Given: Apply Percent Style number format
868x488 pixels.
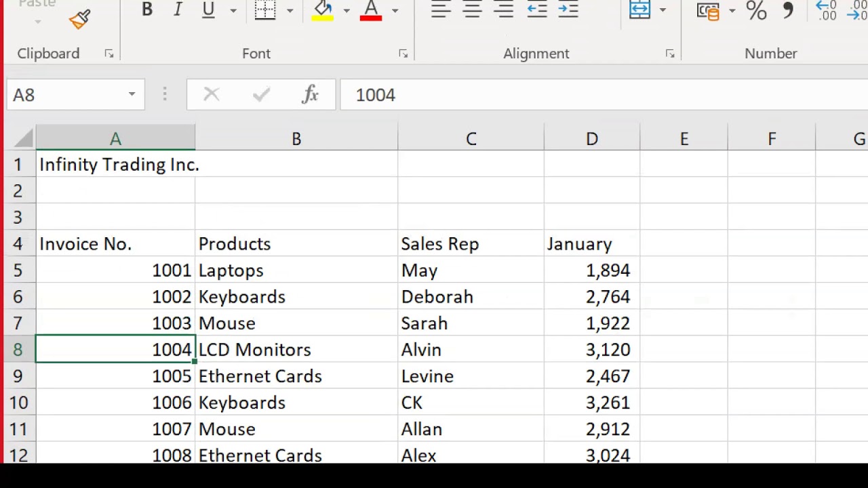Looking at the screenshot, I should pos(756,9).
